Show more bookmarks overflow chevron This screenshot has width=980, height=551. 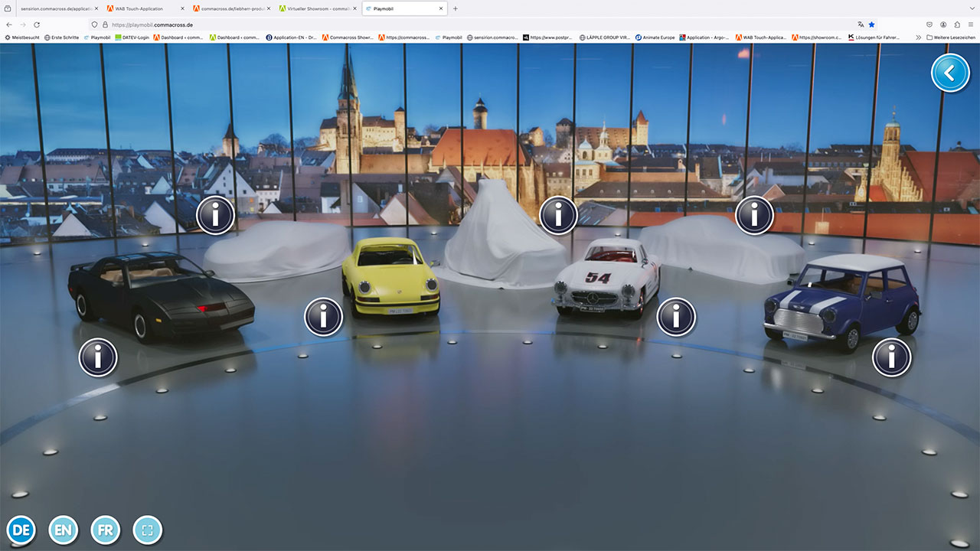tap(918, 37)
